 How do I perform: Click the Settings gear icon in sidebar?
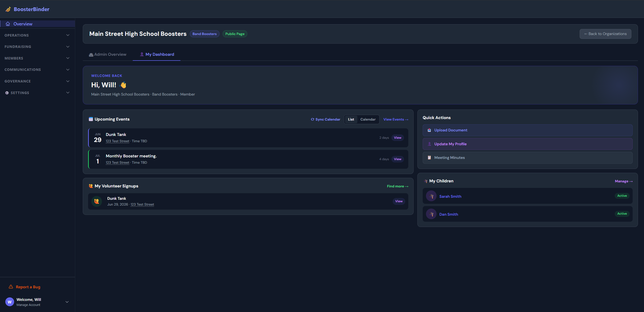(7, 93)
